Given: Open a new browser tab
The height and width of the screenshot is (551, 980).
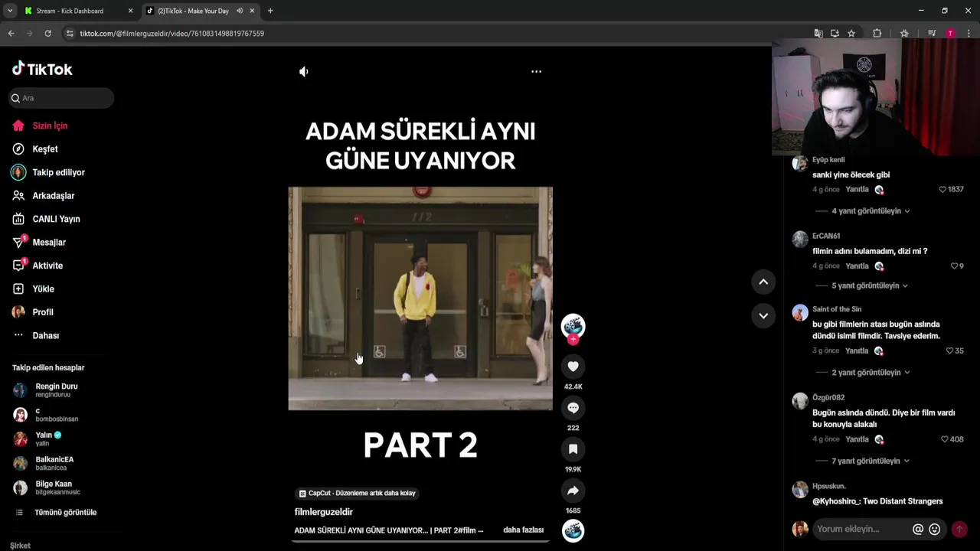Looking at the screenshot, I should pos(270,11).
